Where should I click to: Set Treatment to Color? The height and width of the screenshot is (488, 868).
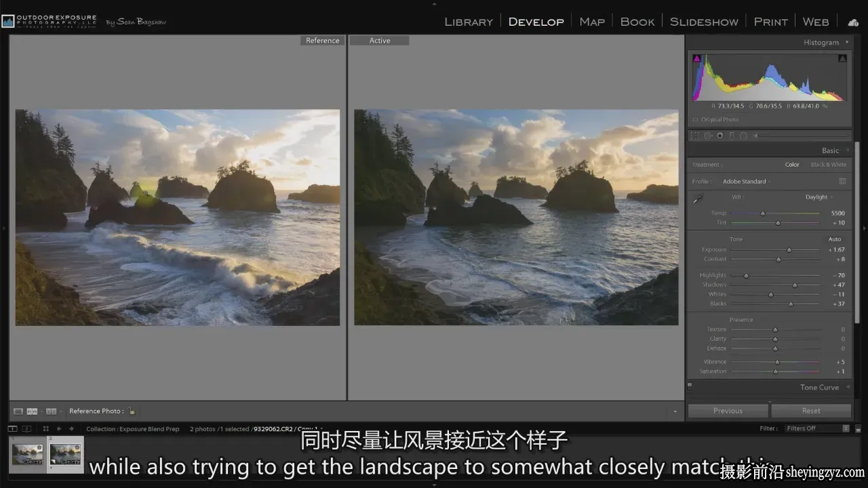click(x=792, y=165)
